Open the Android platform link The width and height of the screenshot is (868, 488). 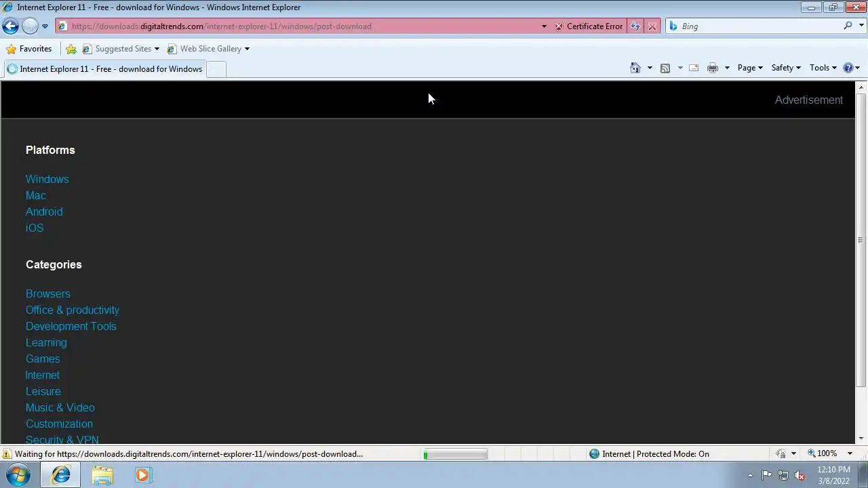point(44,211)
